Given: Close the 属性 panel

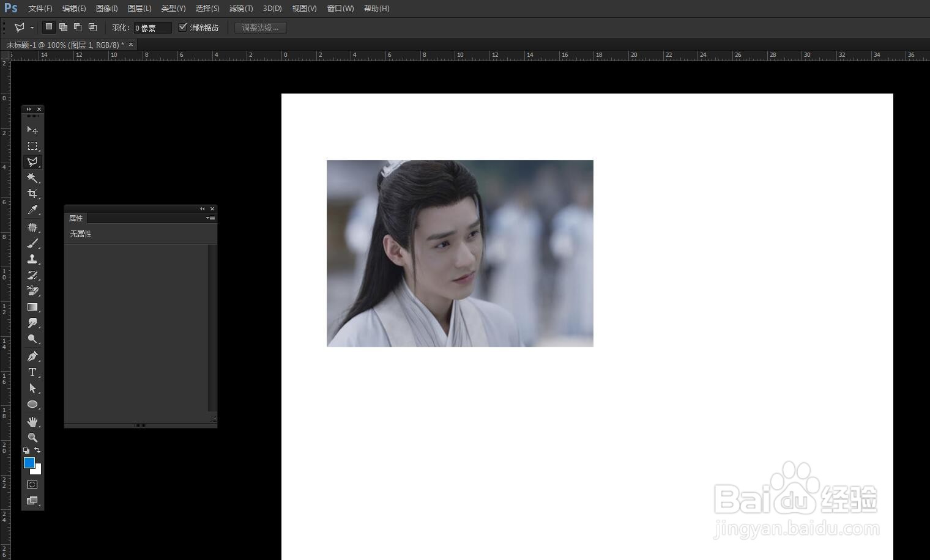Looking at the screenshot, I should tap(212, 209).
